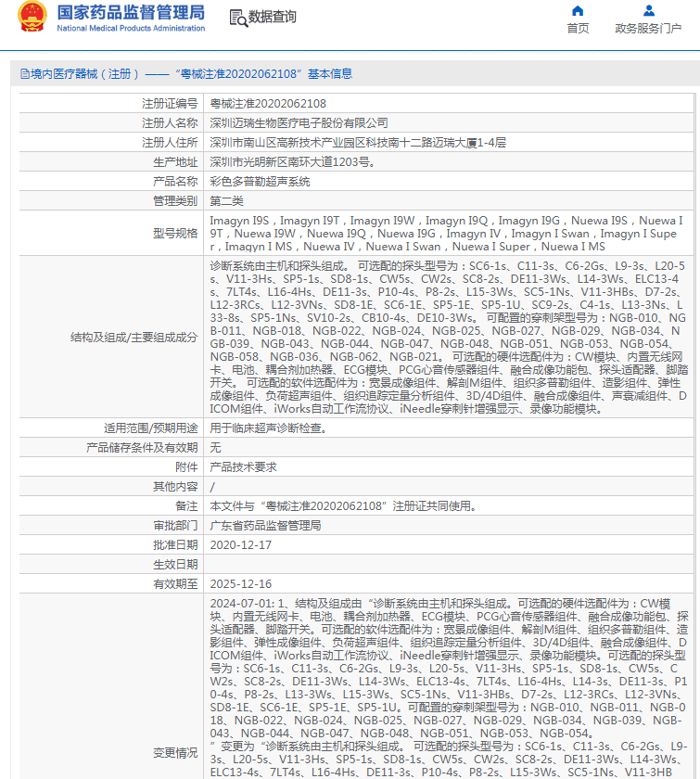Open the 数据查询 search icon
The height and width of the screenshot is (779, 700).
click(x=238, y=18)
